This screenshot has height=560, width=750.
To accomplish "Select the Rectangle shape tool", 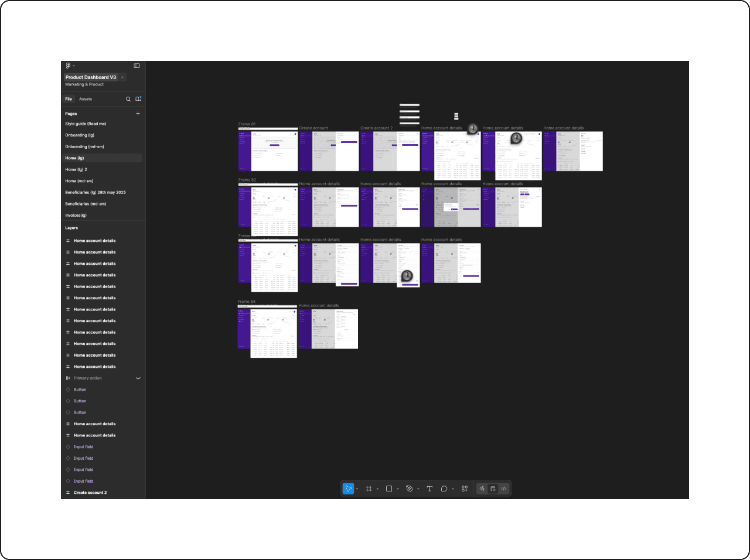I will [389, 489].
